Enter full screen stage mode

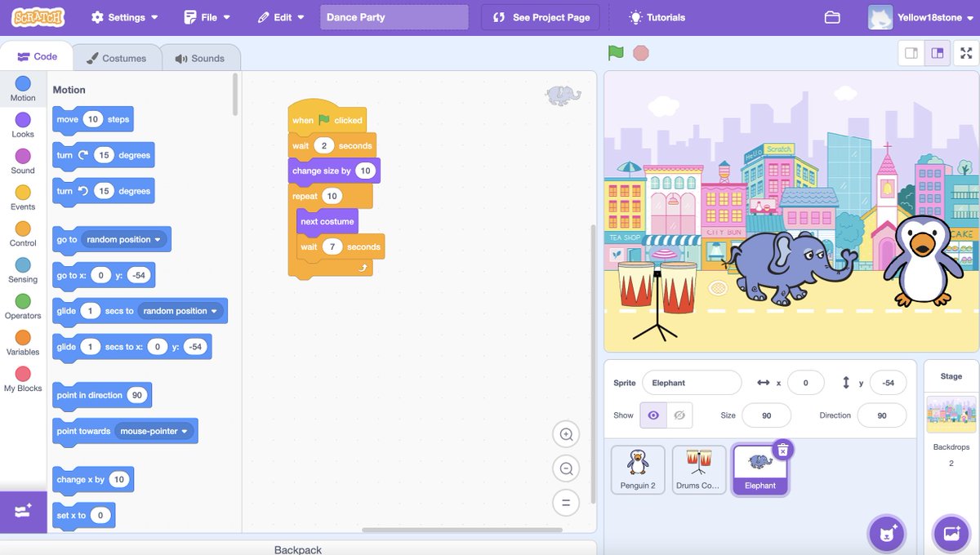coord(966,53)
